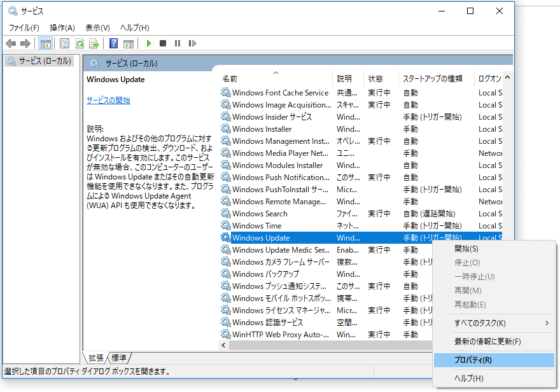Viewport: 560px width, 392px height.
Task: Switch to the 標準 tab
Action: (x=119, y=358)
